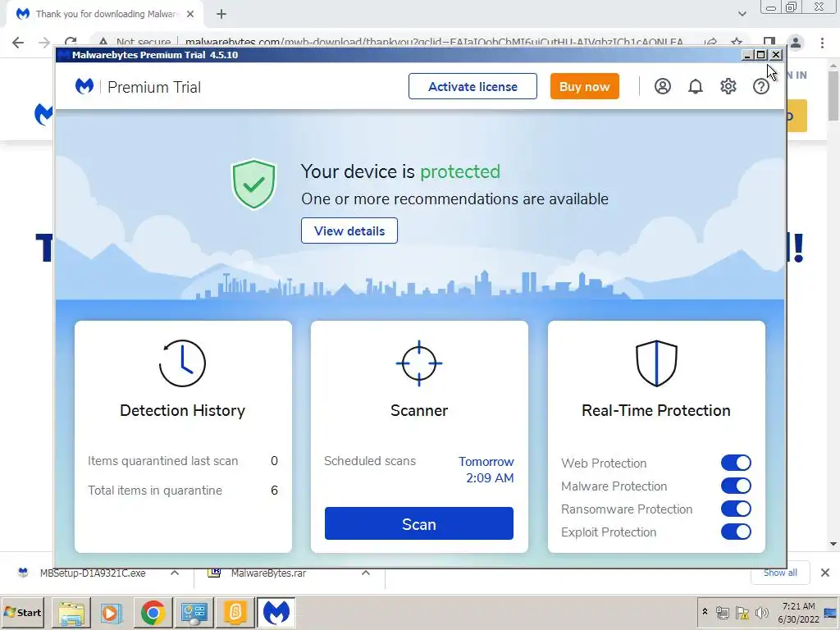This screenshot has width=840, height=630.
Task: Open the Detection History card title
Action: coord(183,410)
